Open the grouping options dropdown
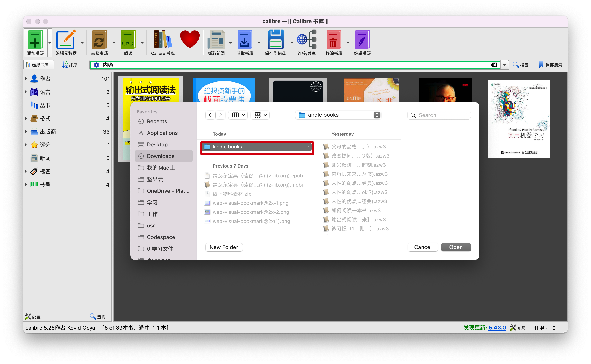Screen dimensions: 591x364 click(x=260, y=115)
